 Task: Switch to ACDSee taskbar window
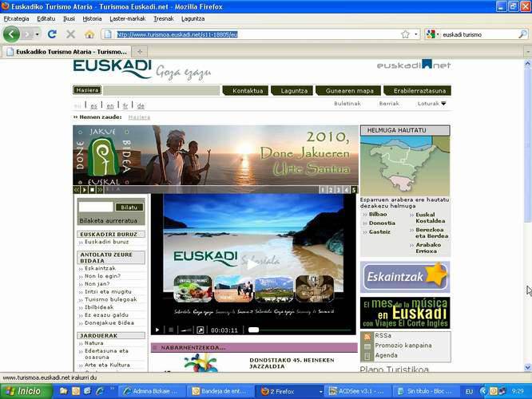pyautogui.click(x=358, y=391)
